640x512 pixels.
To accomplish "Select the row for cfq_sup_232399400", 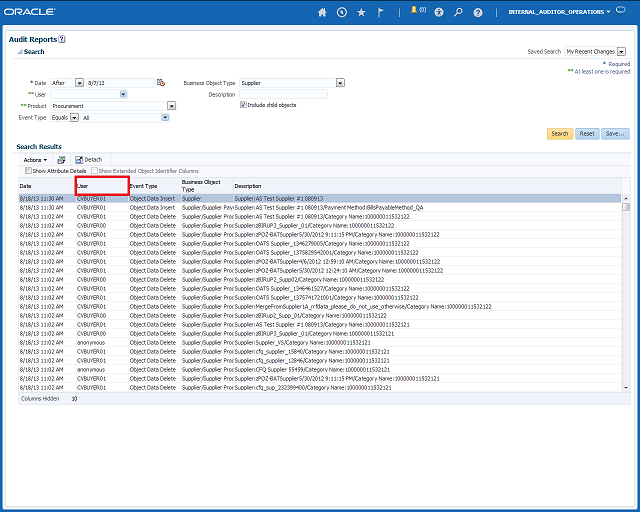I will point(320,387).
